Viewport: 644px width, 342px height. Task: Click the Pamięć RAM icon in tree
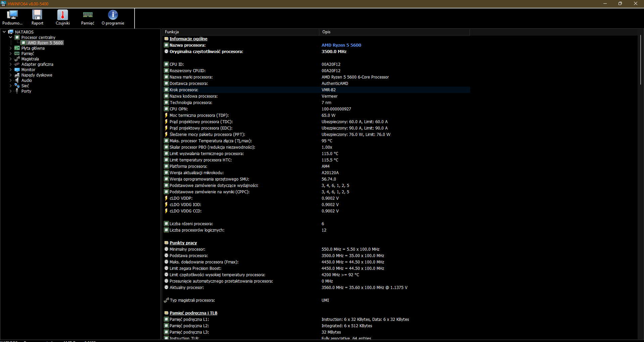[x=17, y=53]
